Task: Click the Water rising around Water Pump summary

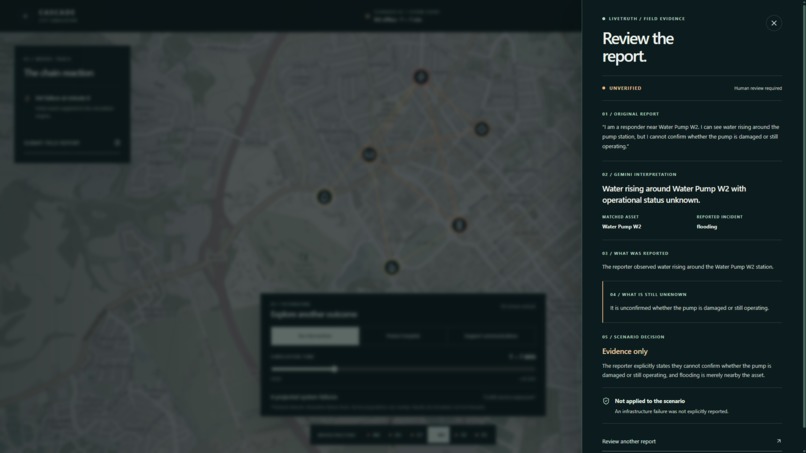Action: tap(674, 194)
